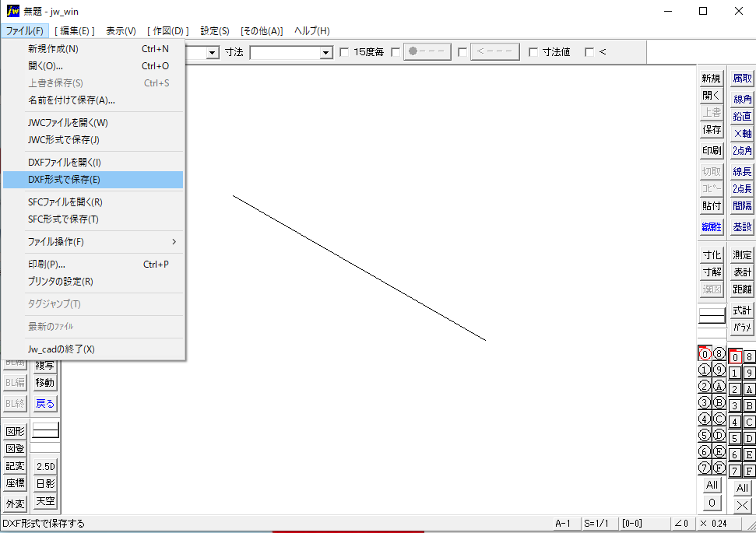756x533 pixels.
Task: Click the <--- arrow style button
Action: [x=495, y=51]
